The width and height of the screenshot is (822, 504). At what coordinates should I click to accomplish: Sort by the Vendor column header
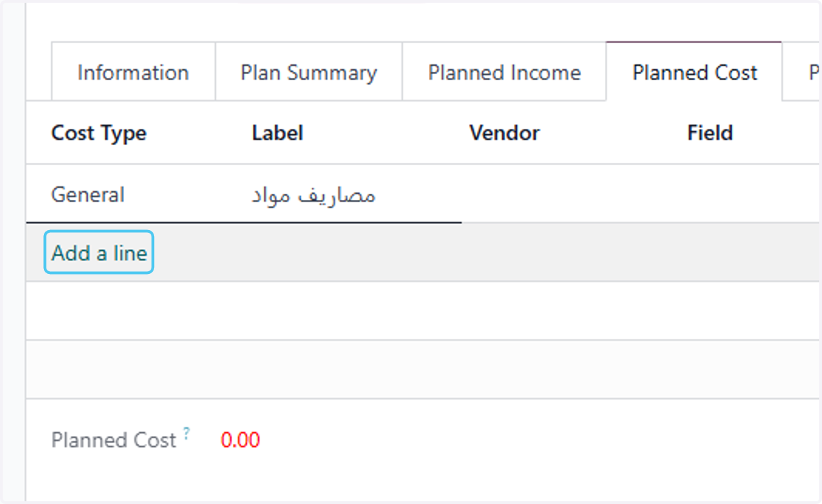tap(504, 133)
